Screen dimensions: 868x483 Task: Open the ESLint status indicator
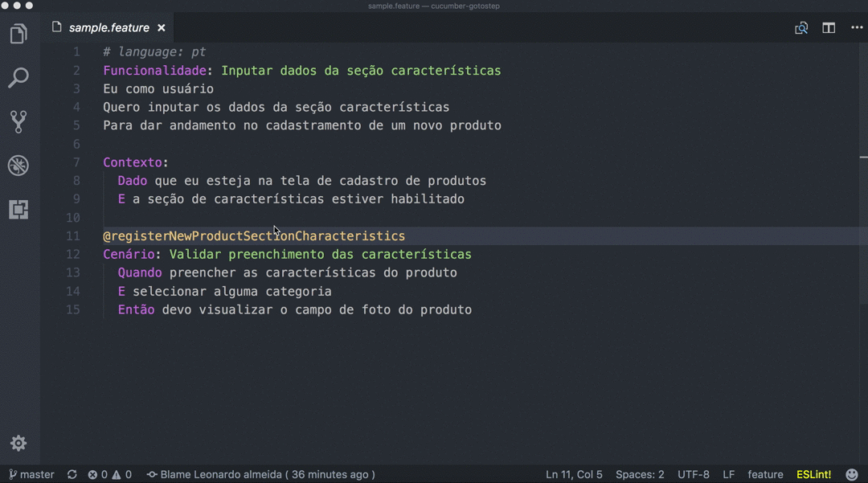[x=813, y=474]
